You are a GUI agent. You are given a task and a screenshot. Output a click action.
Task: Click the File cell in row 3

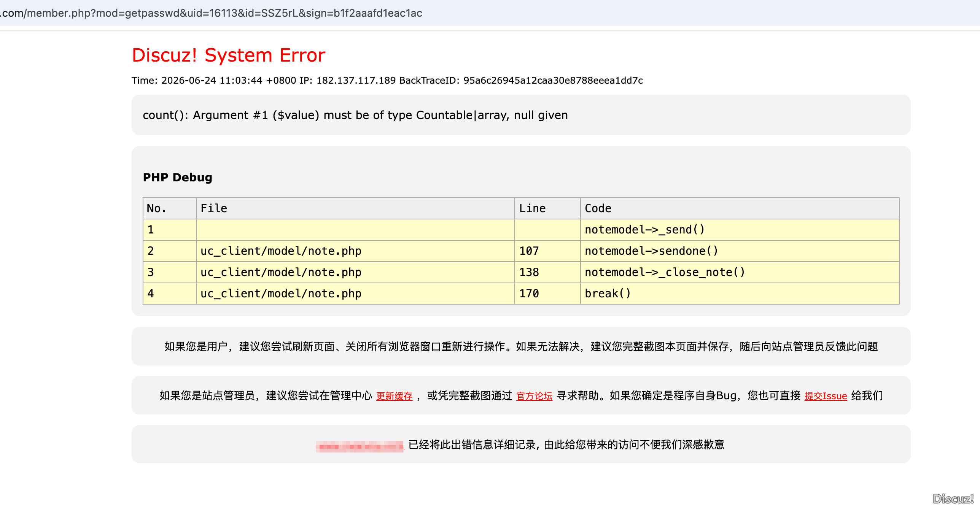click(355, 272)
